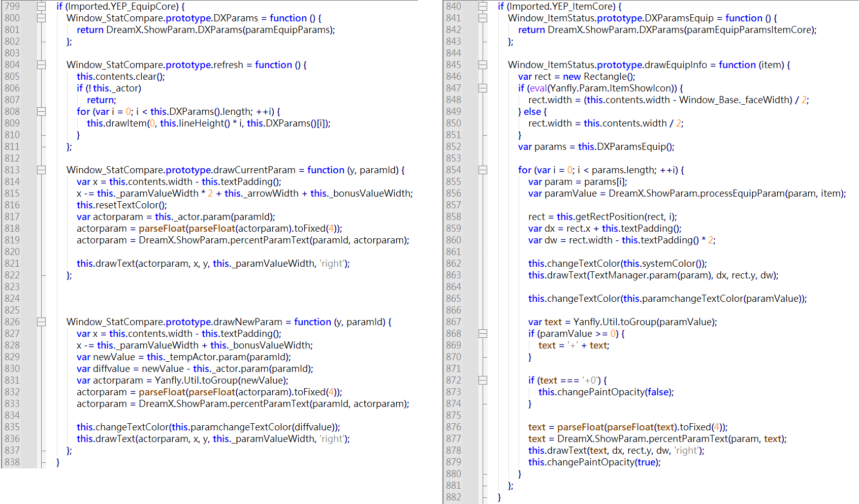Collapse the fold at line 799
The height and width of the screenshot is (504, 859).
point(42,7)
